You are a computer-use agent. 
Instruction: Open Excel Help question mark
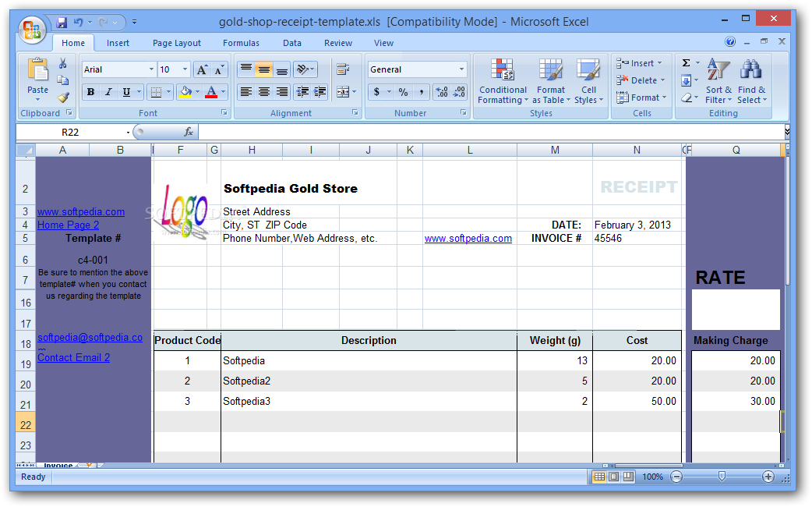pyautogui.click(x=730, y=41)
